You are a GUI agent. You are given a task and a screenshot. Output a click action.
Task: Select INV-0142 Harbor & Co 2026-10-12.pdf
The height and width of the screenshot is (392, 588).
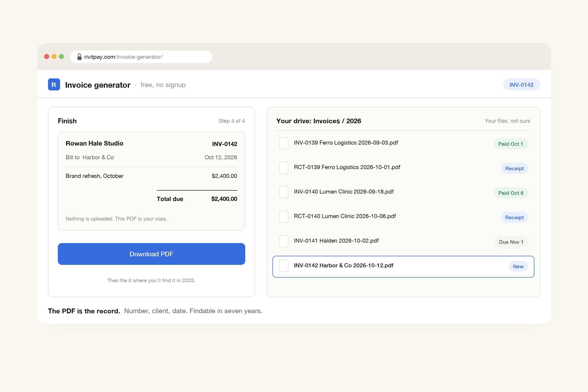[403, 267]
